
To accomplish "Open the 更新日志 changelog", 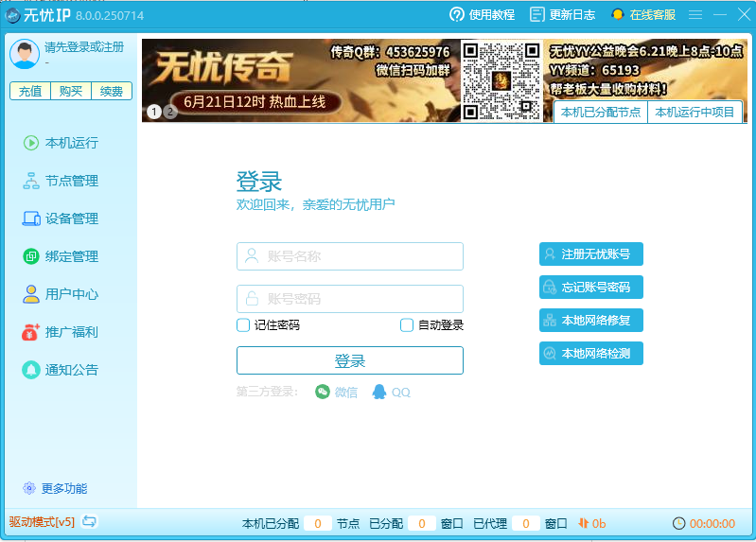I will [x=562, y=15].
